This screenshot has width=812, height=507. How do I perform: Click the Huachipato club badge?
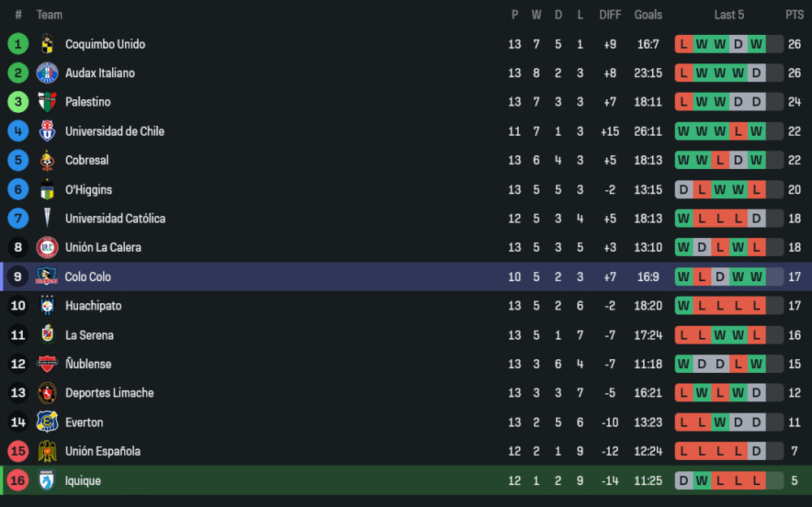[47, 306]
